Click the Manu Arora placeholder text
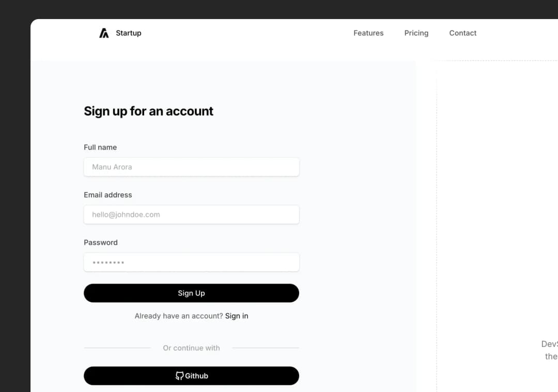 pos(112,167)
